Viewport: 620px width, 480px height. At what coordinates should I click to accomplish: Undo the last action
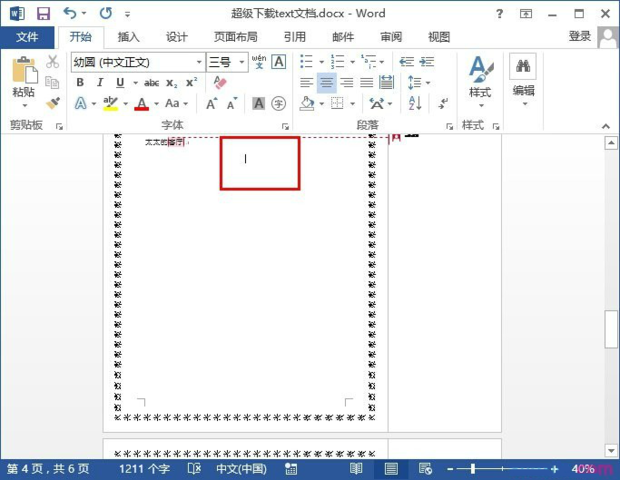[70, 14]
